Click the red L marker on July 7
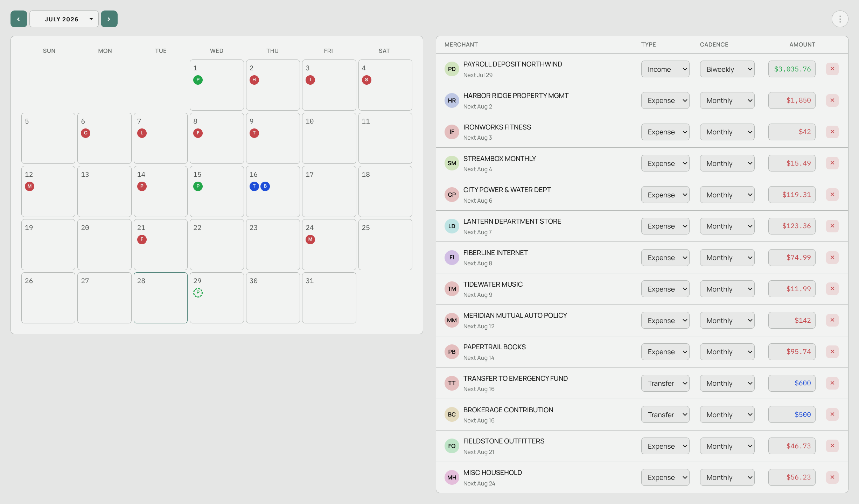The image size is (859, 504). pyautogui.click(x=142, y=133)
